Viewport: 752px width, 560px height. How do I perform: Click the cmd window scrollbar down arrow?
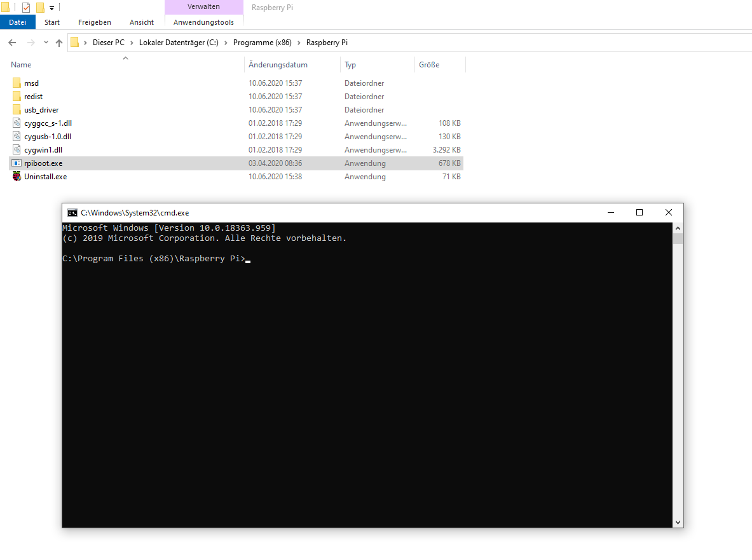[678, 522]
